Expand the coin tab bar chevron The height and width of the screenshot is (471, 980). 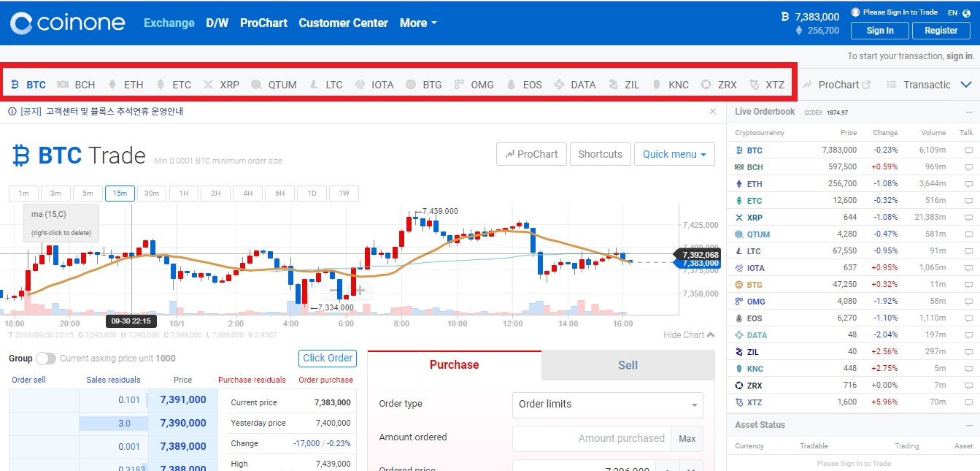click(966, 85)
